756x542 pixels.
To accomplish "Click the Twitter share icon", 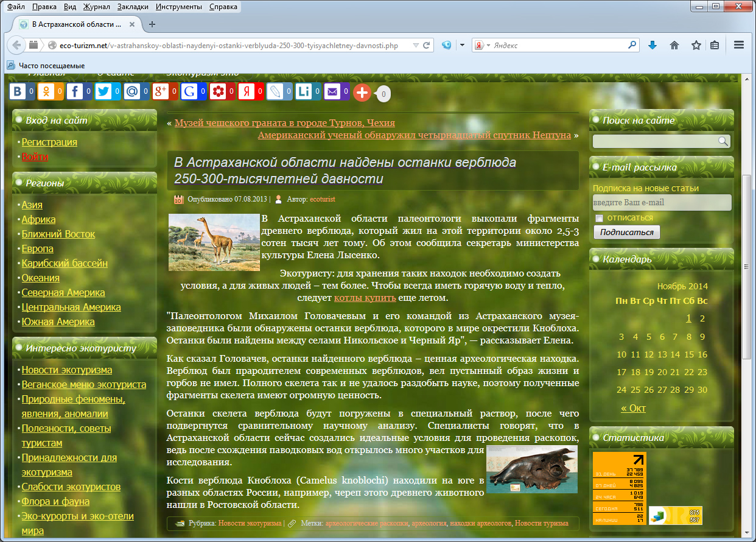I will (x=103, y=92).
